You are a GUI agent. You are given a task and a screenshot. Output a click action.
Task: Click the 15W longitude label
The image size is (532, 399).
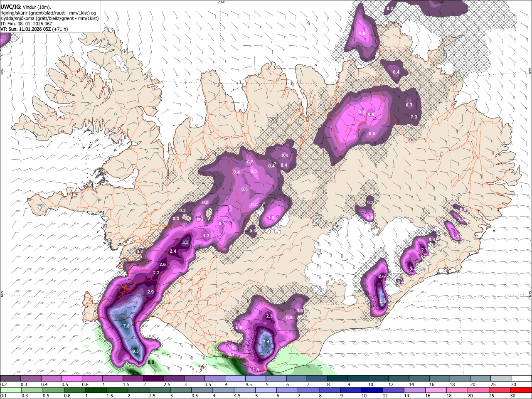click(x=440, y=2)
